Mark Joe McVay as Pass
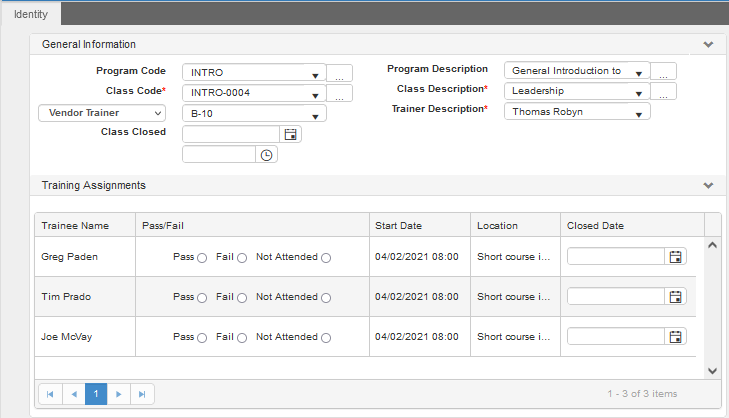Viewport: 729px width, 418px height. click(x=202, y=338)
